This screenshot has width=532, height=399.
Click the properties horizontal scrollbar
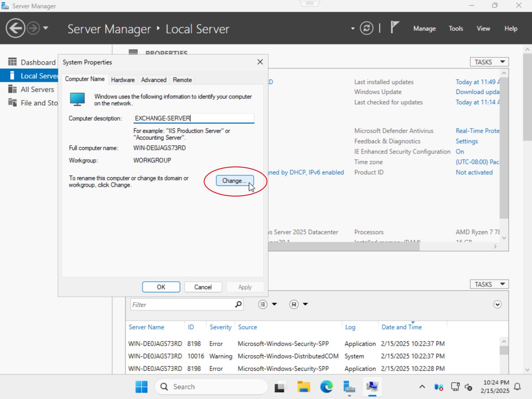(344, 246)
